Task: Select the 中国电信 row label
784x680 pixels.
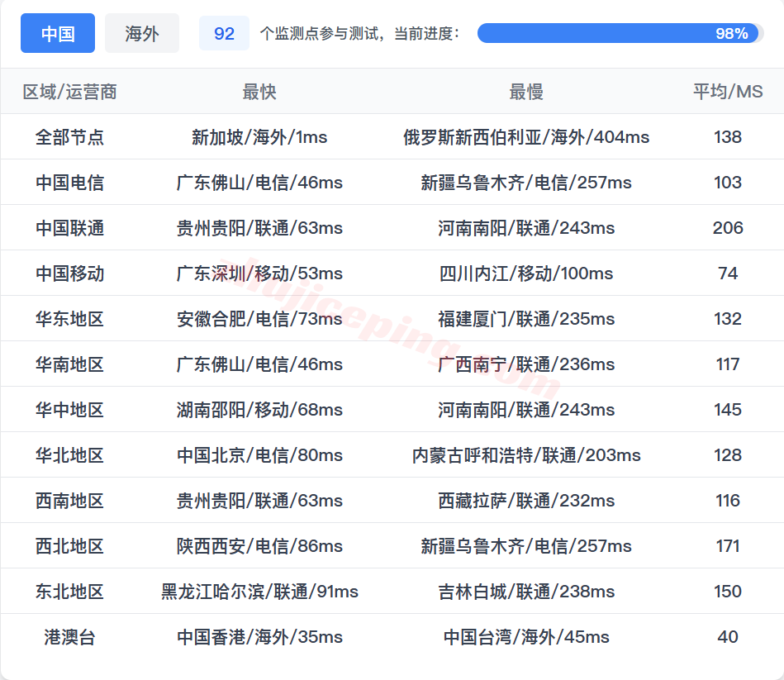Action: coord(69,183)
